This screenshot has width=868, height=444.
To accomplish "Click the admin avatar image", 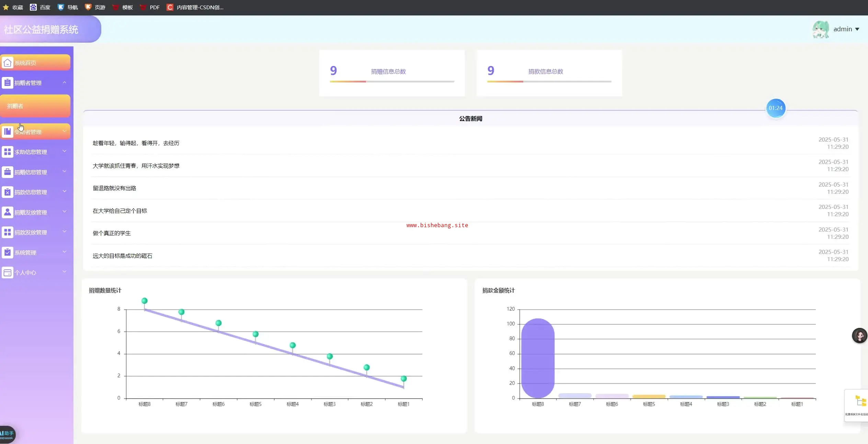I will click(x=821, y=30).
